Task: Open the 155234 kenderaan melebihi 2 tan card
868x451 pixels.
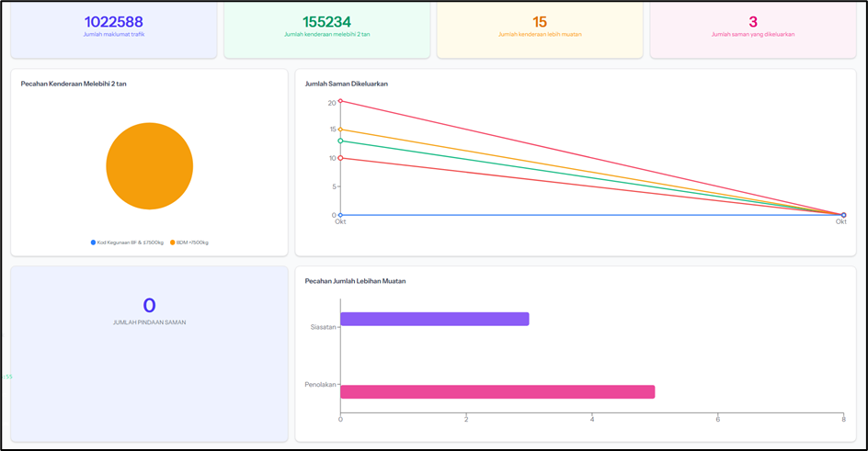Action: tap(326, 27)
